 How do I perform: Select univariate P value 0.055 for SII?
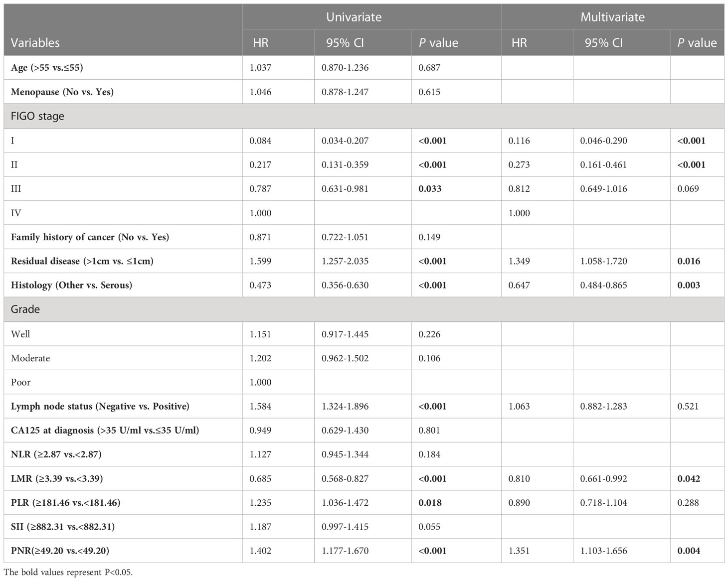tap(429, 527)
